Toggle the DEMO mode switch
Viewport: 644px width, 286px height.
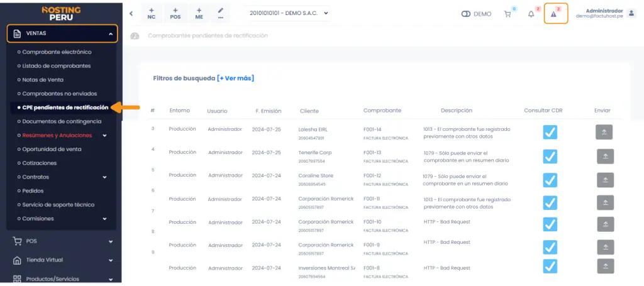[466, 14]
